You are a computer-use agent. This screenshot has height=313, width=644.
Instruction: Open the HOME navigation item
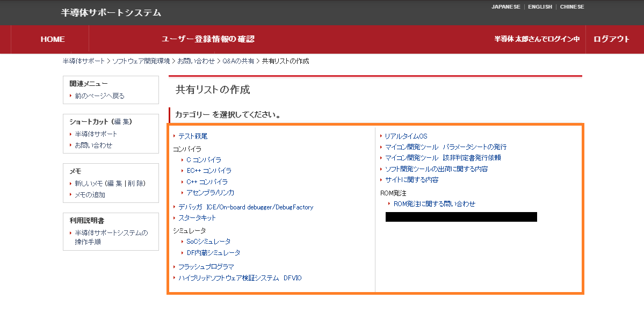point(53,39)
